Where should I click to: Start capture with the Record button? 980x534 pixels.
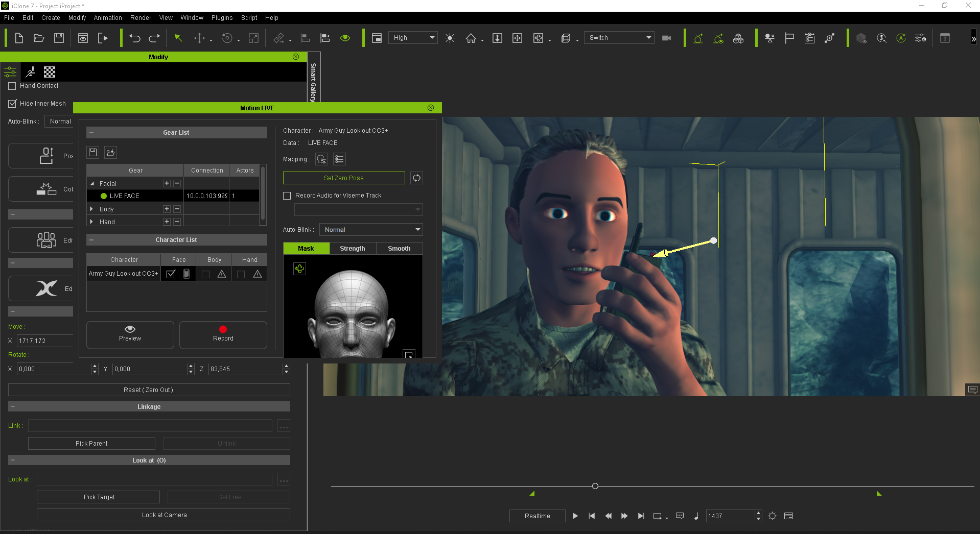(x=223, y=335)
